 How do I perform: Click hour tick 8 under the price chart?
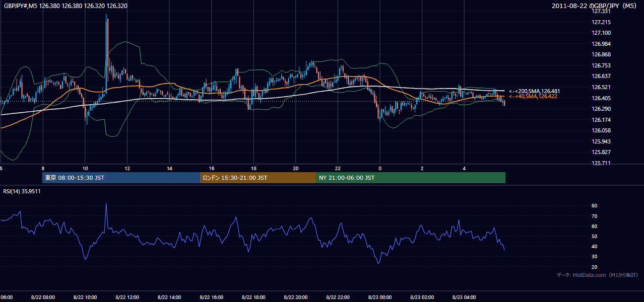pyautogui.click(x=43, y=169)
